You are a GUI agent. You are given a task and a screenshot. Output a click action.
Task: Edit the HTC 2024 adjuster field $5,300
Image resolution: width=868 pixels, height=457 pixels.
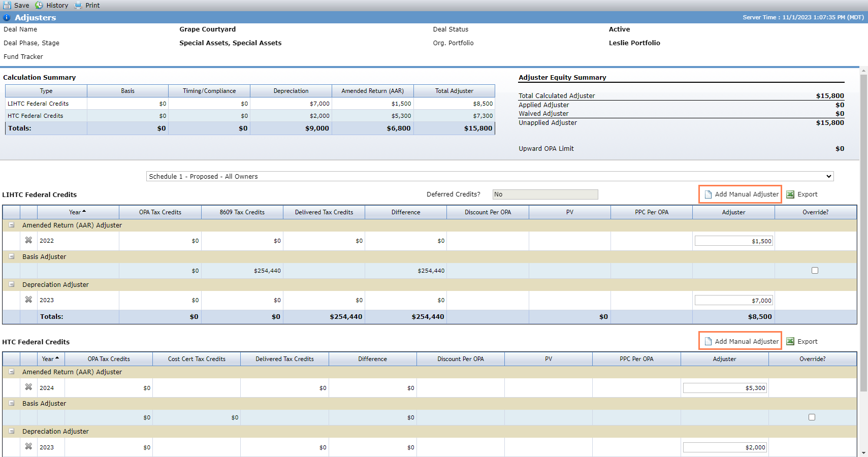(725, 388)
